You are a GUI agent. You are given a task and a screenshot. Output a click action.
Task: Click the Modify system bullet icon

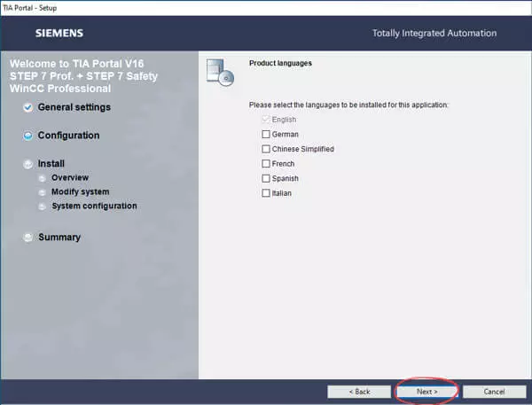(43, 192)
